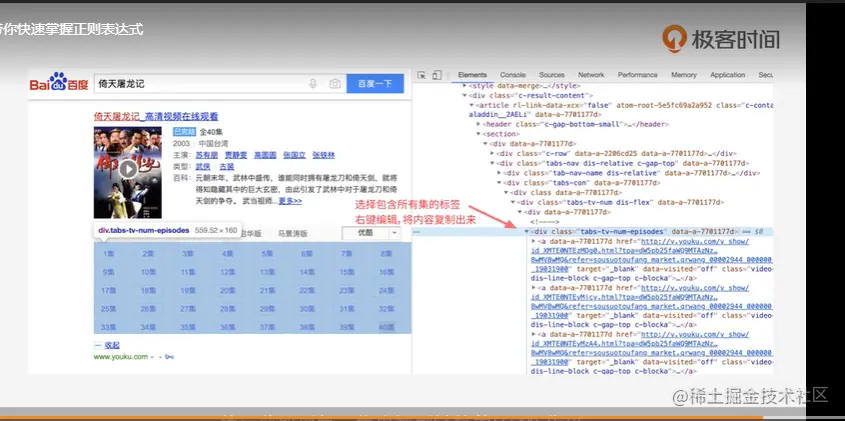
Task: Collapse the div c-result-content node
Action: click(465, 95)
